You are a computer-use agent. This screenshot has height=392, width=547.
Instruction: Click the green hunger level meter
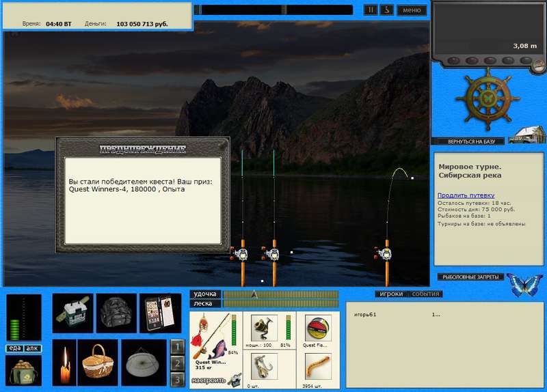[14, 330]
